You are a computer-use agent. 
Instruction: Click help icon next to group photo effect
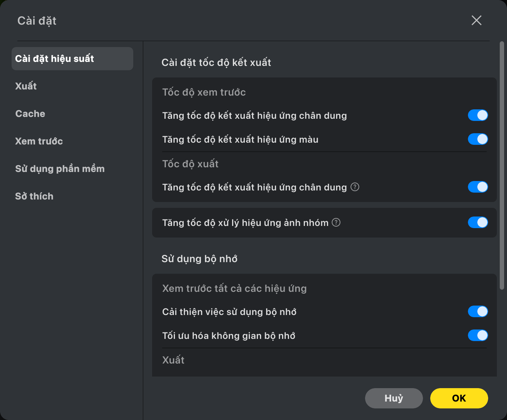pyautogui.click(x=336, y=222)
